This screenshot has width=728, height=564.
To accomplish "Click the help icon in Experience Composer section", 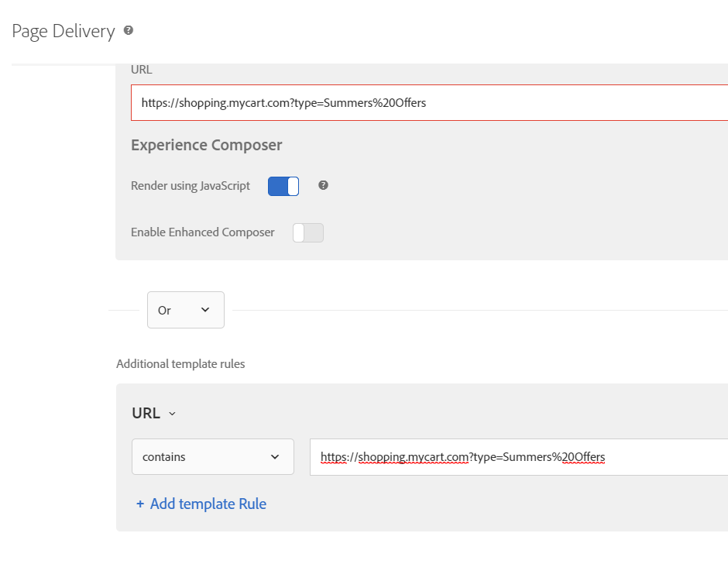I will click(322, 185).
